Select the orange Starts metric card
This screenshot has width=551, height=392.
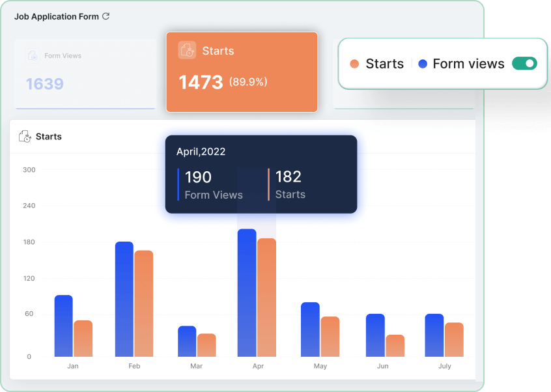[242, 72]
